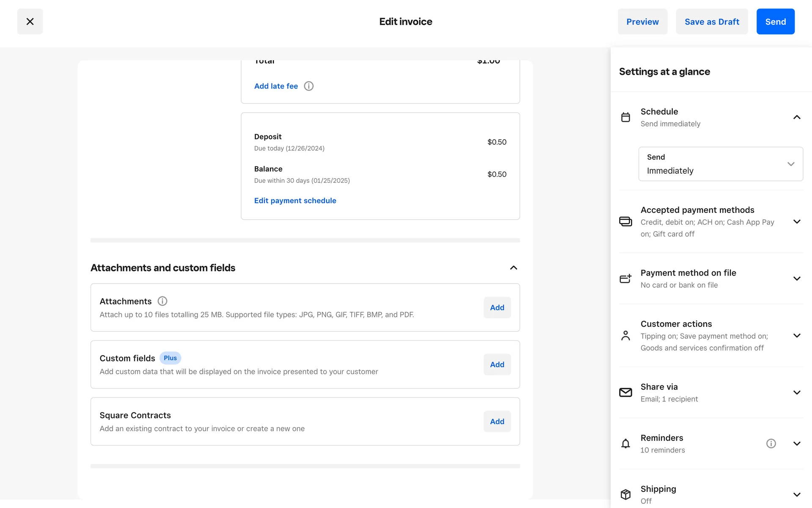Collapse Attachments and custom fields section

[513, 268]
